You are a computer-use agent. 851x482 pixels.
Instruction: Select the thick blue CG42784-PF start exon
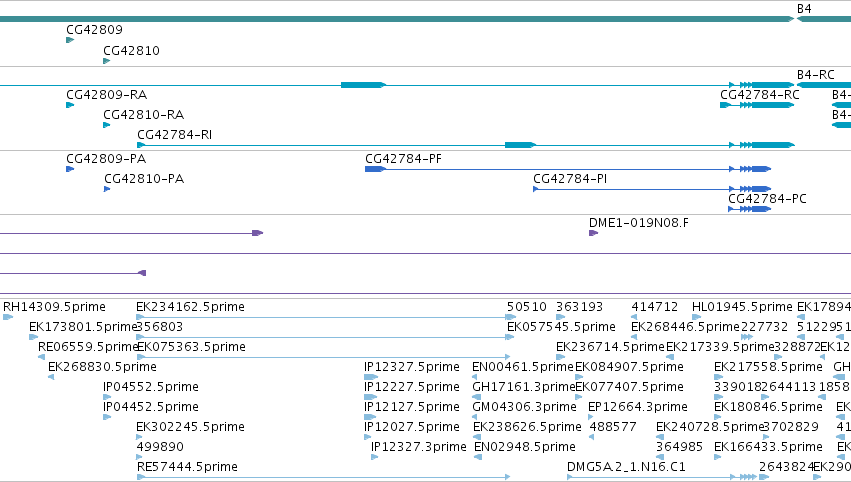(375, 169)
